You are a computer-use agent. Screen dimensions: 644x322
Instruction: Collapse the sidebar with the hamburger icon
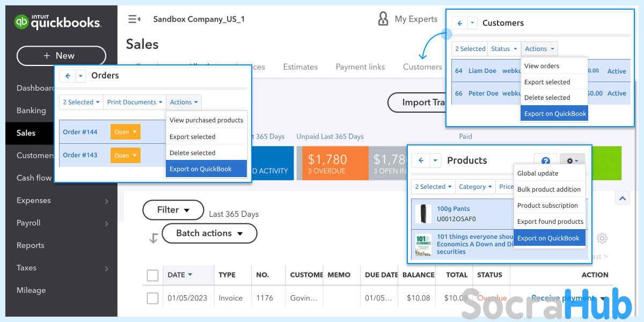134,19
